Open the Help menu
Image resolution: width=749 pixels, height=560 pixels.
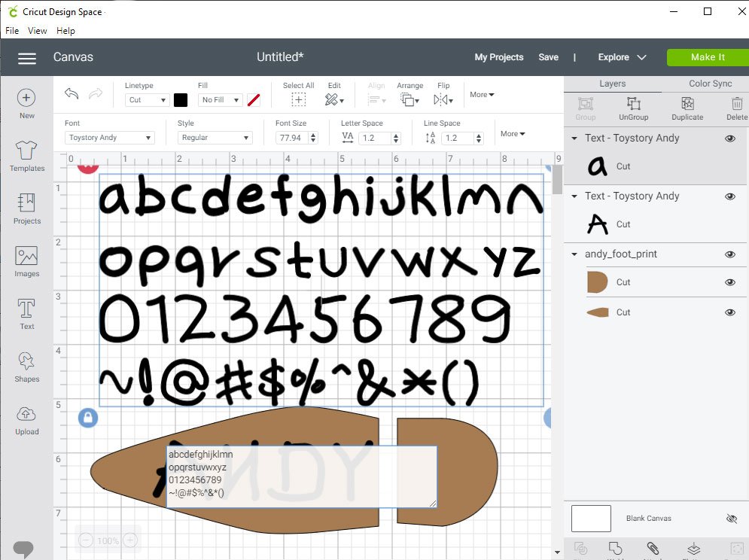point(65,31)
